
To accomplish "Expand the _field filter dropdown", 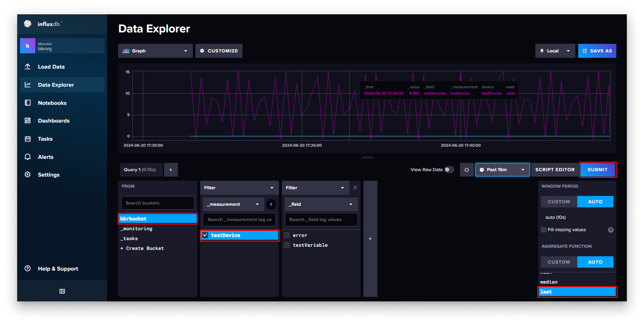I will [321, 204].
